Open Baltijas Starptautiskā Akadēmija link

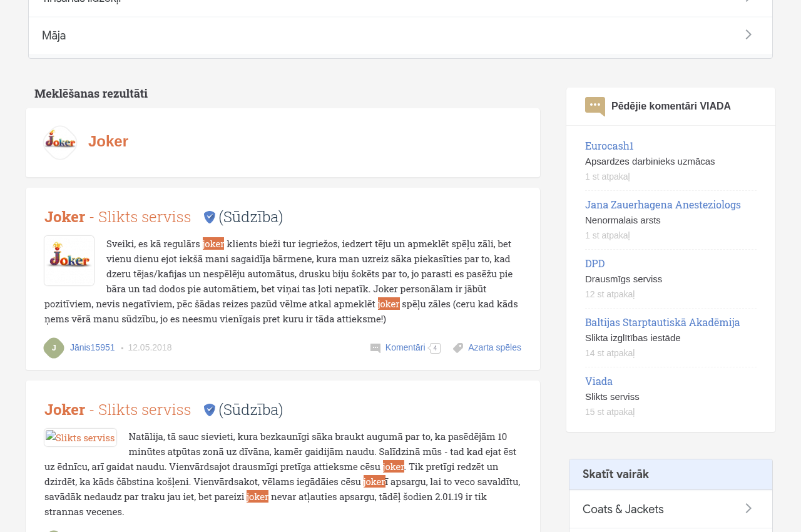pos(663,322)
